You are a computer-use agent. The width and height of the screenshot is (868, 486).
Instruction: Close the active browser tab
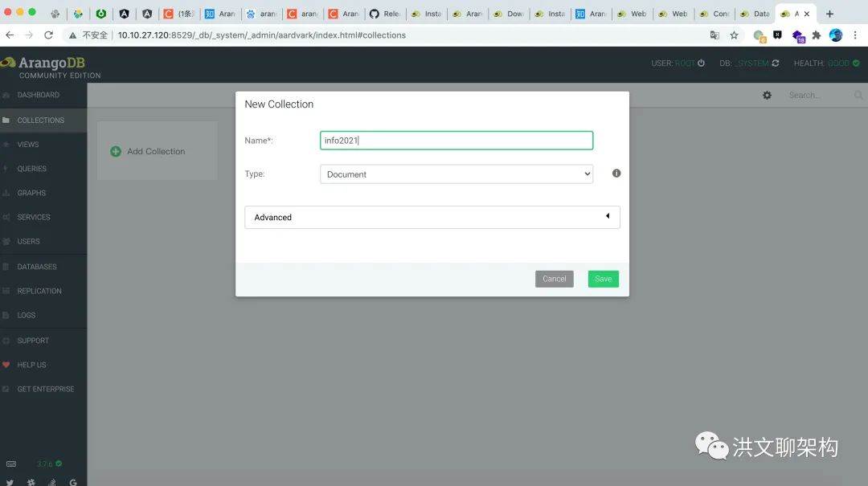pyautogui.click(x=807, y=14)
